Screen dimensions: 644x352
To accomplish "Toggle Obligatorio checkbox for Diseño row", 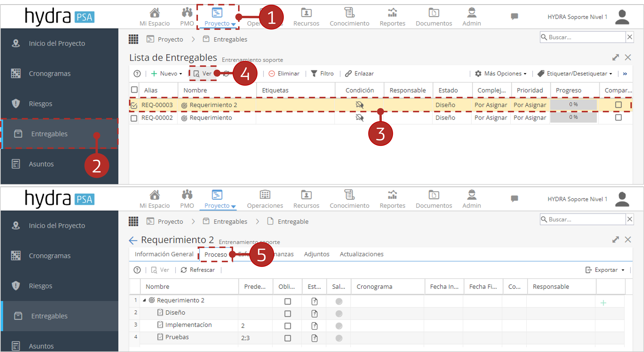I will [x=287, y=314].
